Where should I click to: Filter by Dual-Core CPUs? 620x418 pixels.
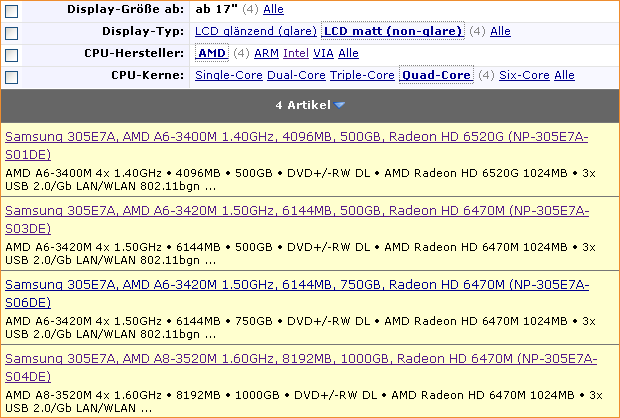296,75
